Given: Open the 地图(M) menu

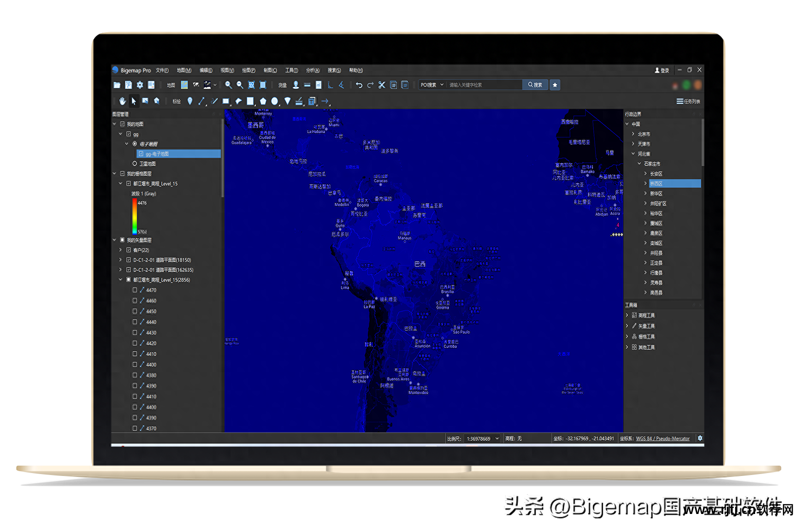Looking at the screenshot, I should tap(184, 70).
